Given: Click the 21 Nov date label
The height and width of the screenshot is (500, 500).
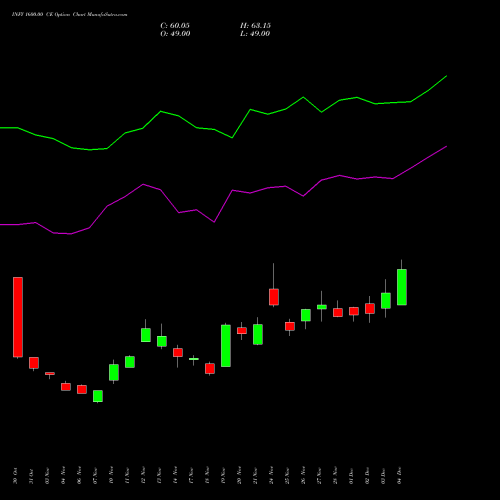Looking at the screenshot, I should (x=255, y=476).
